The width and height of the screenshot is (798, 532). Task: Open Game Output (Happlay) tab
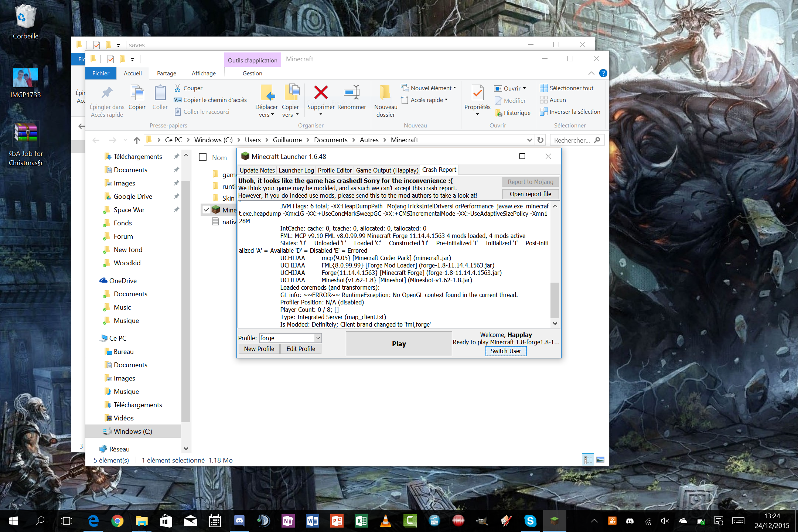point(387,170)
